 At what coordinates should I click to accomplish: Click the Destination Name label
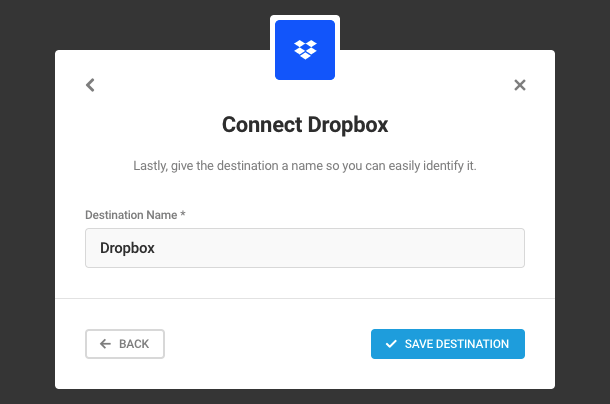(x=135, y=215)
